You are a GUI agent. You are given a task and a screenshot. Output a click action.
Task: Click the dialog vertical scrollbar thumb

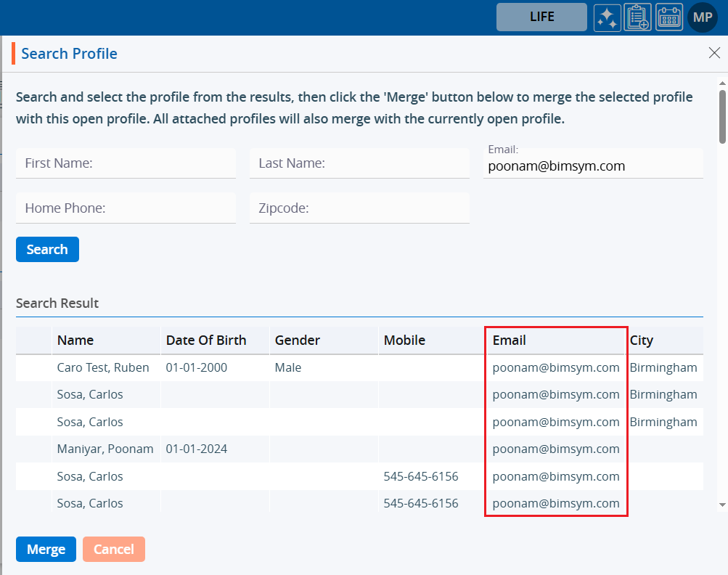pyautogui.click(x=722, y=116)
